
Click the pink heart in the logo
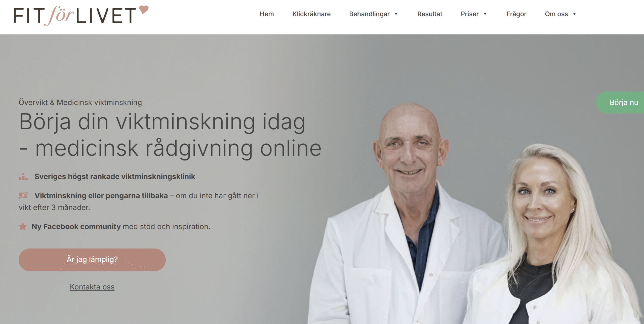point(144,9)
